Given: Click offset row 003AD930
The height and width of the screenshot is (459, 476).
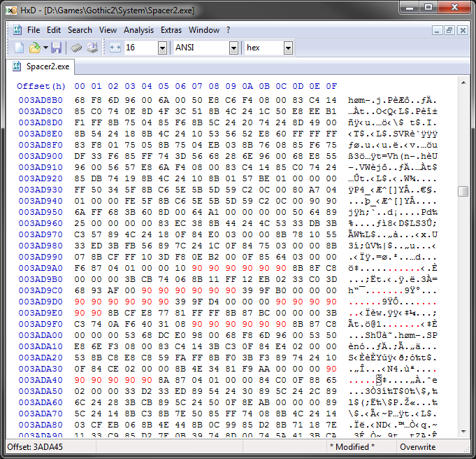Looking at the screenshot, I should pyautogui.click(x=41, y=190).
